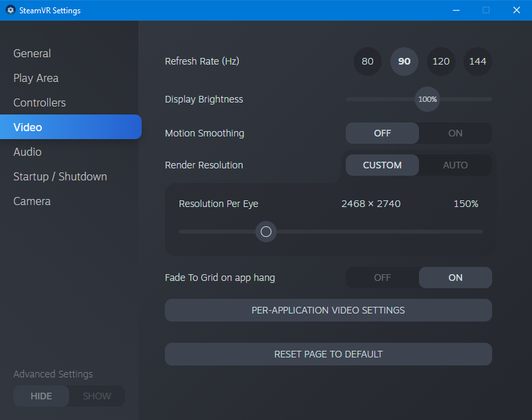Viewport: 532px width, 420px height.
Task: Hide Advanced Settings
Action: 41,396
